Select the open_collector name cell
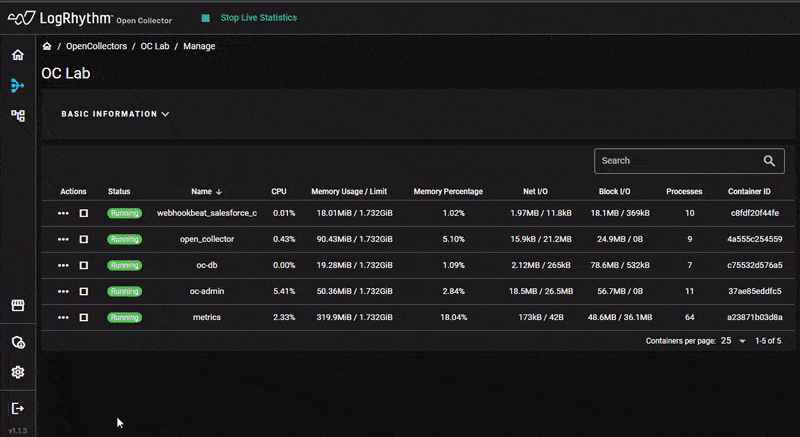 tap(207, 239)
